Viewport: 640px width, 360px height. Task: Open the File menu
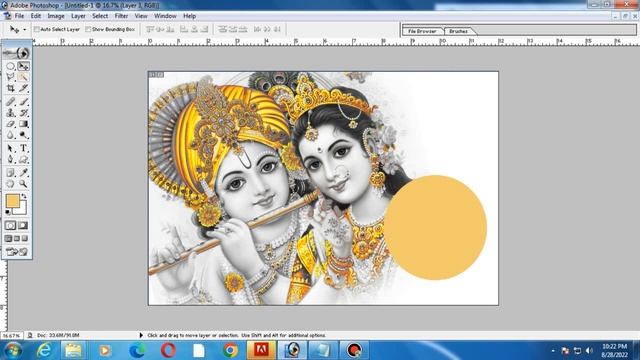click(x=19, y=16)
